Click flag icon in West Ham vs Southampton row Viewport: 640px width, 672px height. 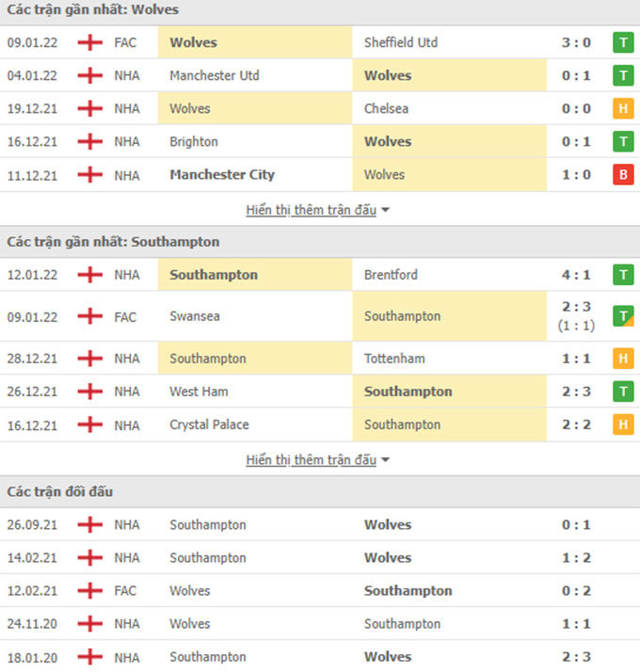coord(90,392)
